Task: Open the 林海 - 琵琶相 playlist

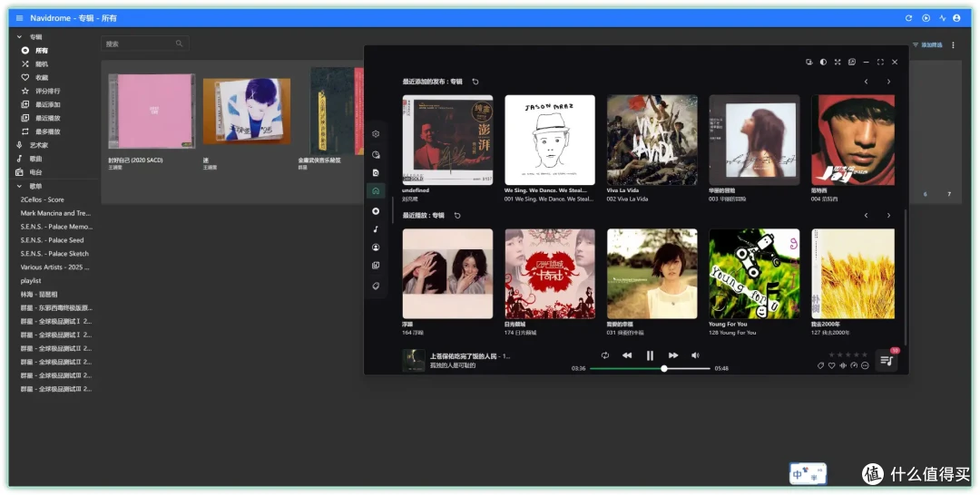Action: [x=39, y=294]
